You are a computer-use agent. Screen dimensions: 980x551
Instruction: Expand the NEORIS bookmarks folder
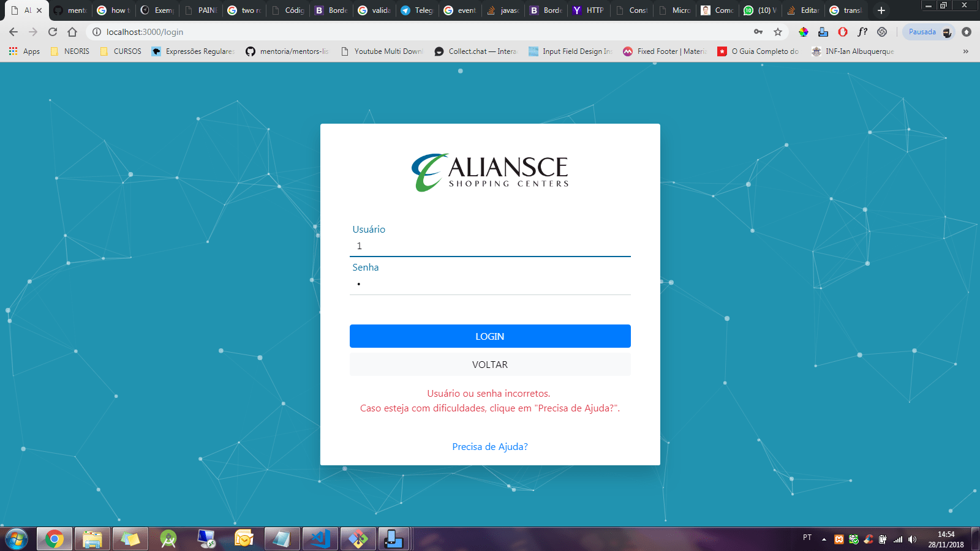pyautogui.click(x=70, y=51)
